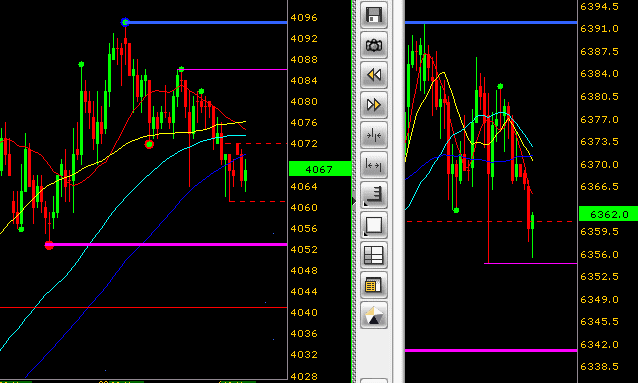Click the partially visible bottom toolbar button

point(374,381)
